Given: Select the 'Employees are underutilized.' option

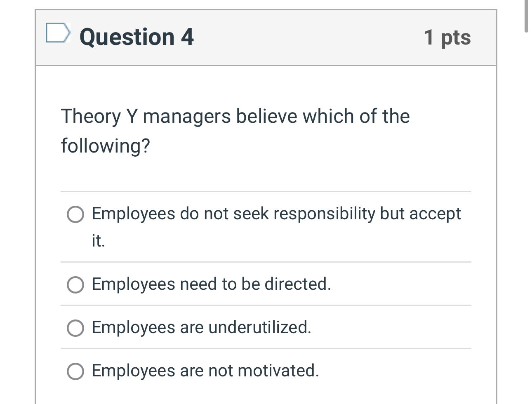Looking at the screenshot, I should (x=75, y=328).
